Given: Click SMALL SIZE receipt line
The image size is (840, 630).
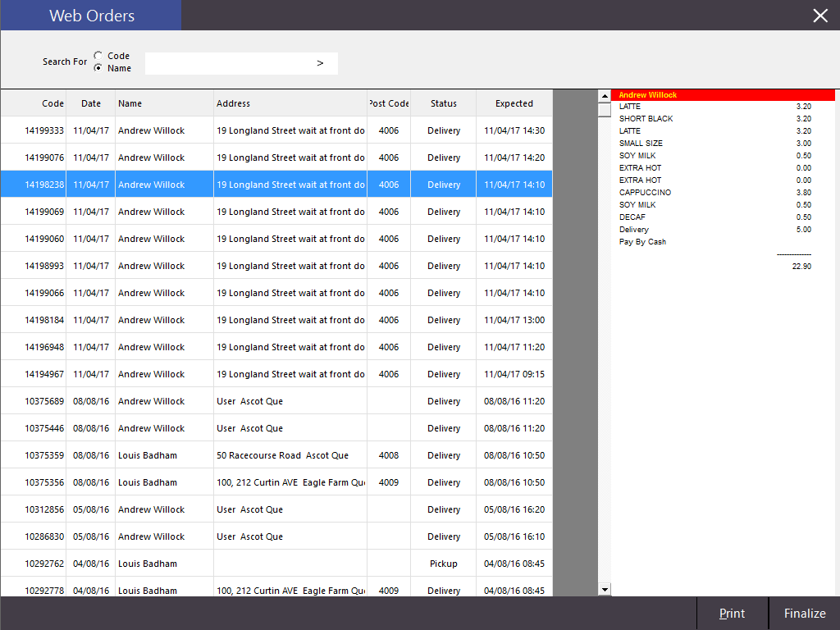Looking at the screenshot, I should 715,143.
